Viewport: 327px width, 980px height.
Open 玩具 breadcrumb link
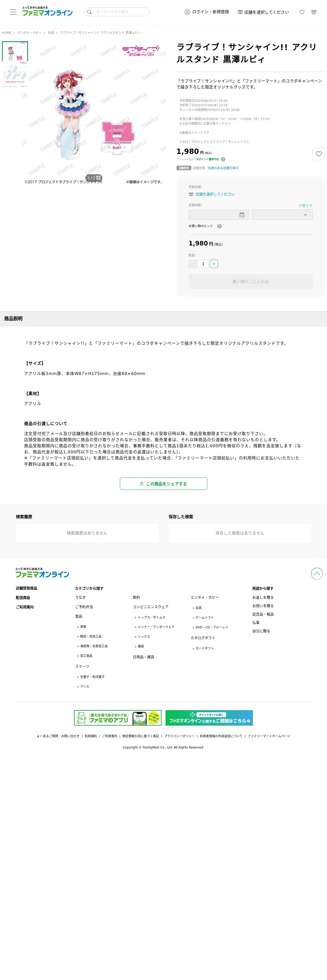coord(51,33)
